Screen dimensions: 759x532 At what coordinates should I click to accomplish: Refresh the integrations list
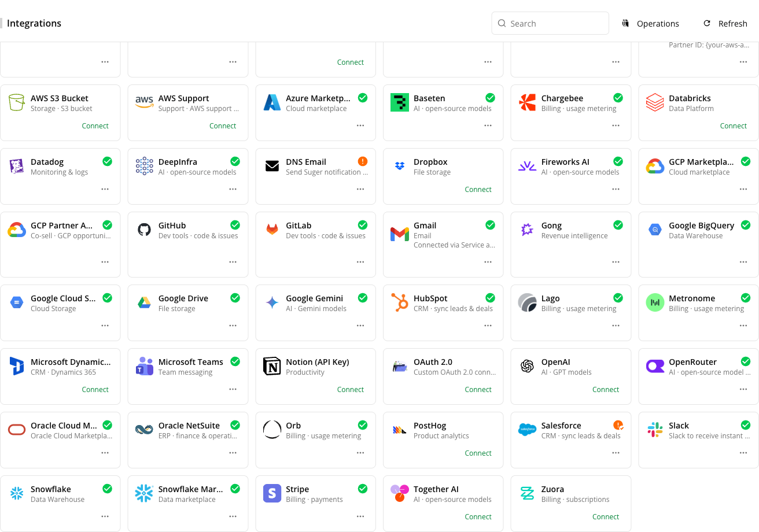(x=725, y=24)
